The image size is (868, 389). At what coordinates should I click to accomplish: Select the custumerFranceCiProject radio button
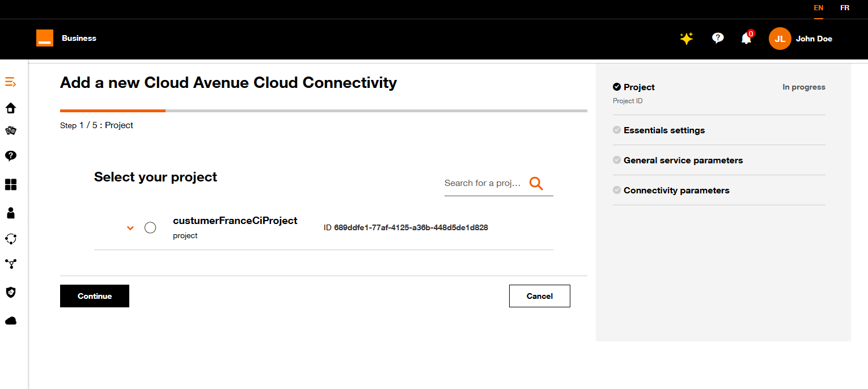click(x=150, y=227)
